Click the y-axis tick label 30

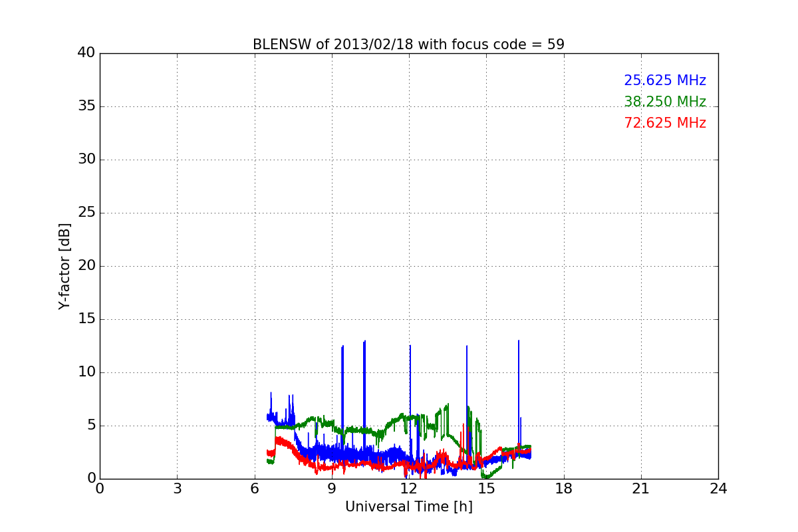[x=86, y=160]
